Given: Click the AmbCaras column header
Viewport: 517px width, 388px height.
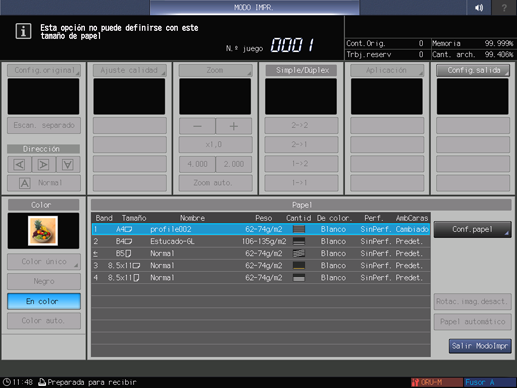Looking at the screenshot, I should tap(412, 218).
